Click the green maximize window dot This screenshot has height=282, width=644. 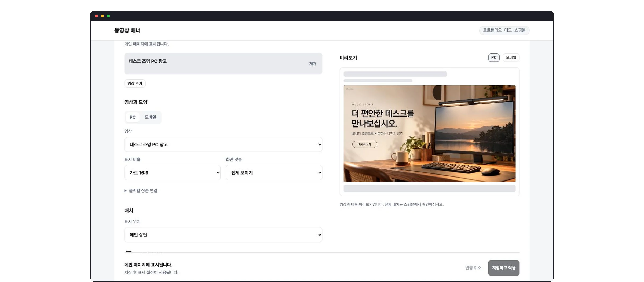(x=108, y=16)
